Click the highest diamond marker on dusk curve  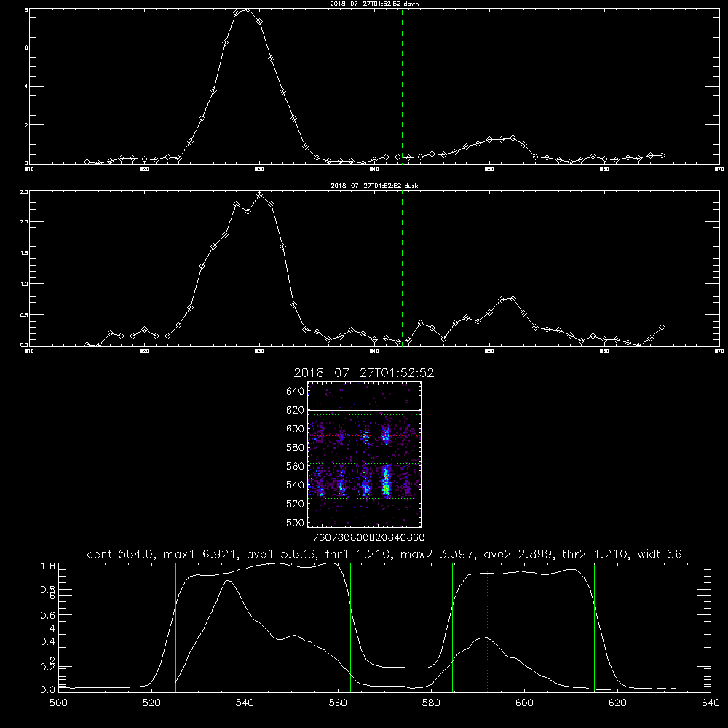[260, 195]
